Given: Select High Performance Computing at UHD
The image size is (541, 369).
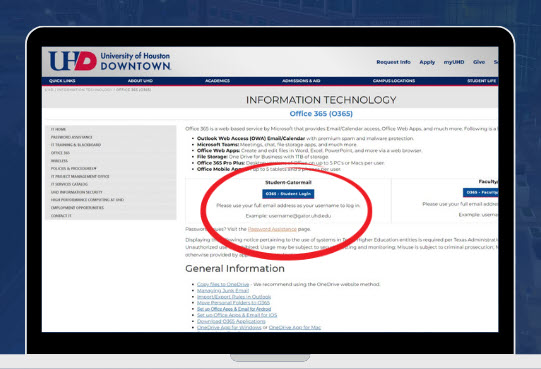Looking at the screenshot, I should click(x=87, y=200).
